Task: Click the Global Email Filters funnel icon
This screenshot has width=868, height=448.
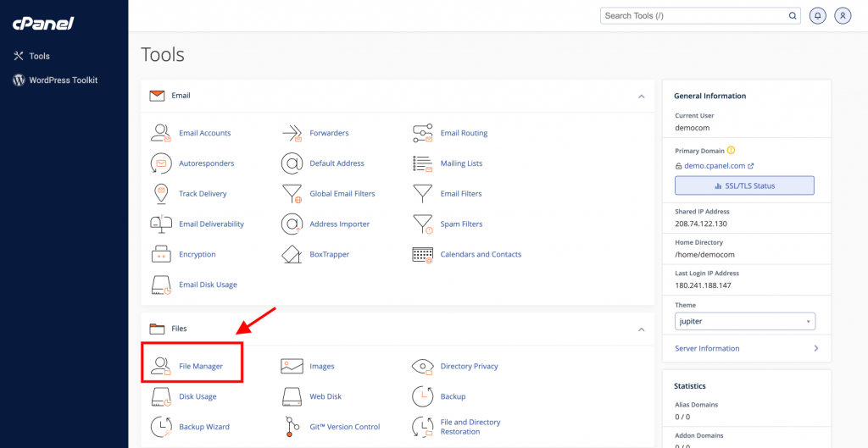Action: pos(292,194)
